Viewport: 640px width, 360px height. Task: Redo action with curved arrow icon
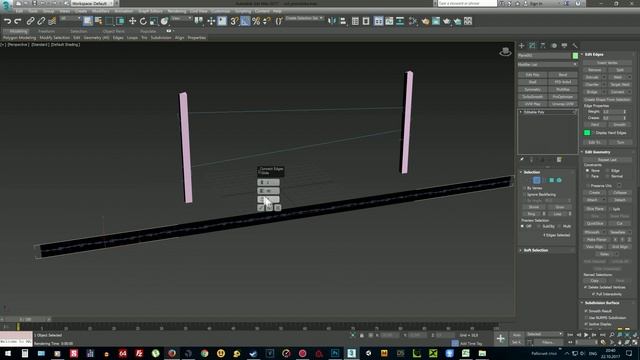click(x=18, y=21)
